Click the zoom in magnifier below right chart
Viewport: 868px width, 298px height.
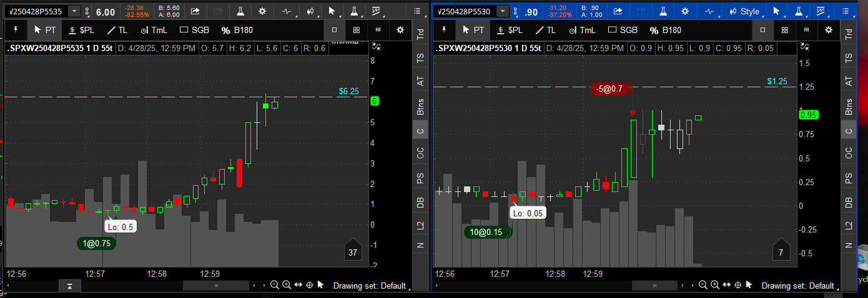coord(714,285)
